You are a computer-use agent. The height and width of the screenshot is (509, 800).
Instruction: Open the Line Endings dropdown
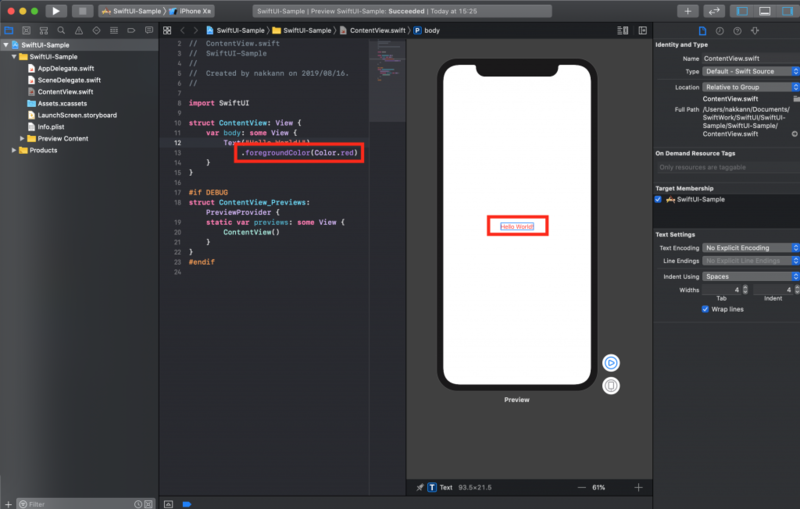point(751,261)
